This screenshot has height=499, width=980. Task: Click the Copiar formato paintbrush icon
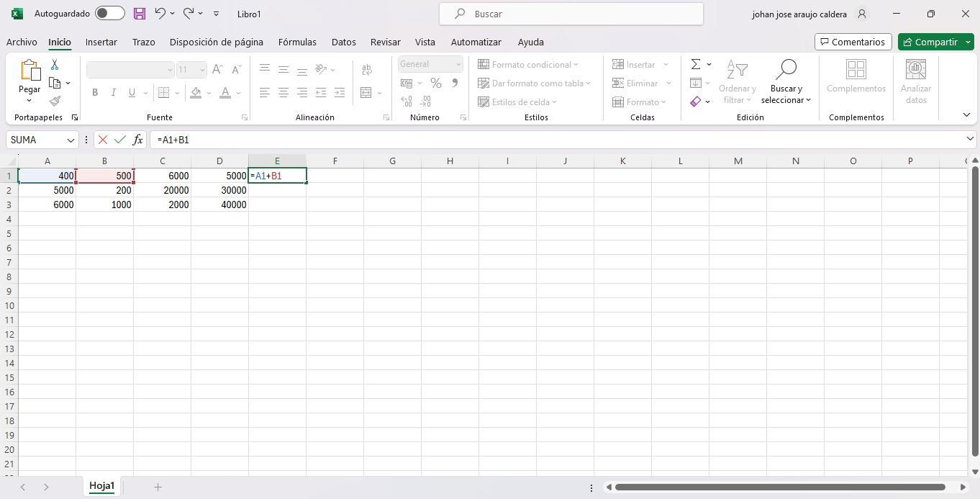click(54, 101)
